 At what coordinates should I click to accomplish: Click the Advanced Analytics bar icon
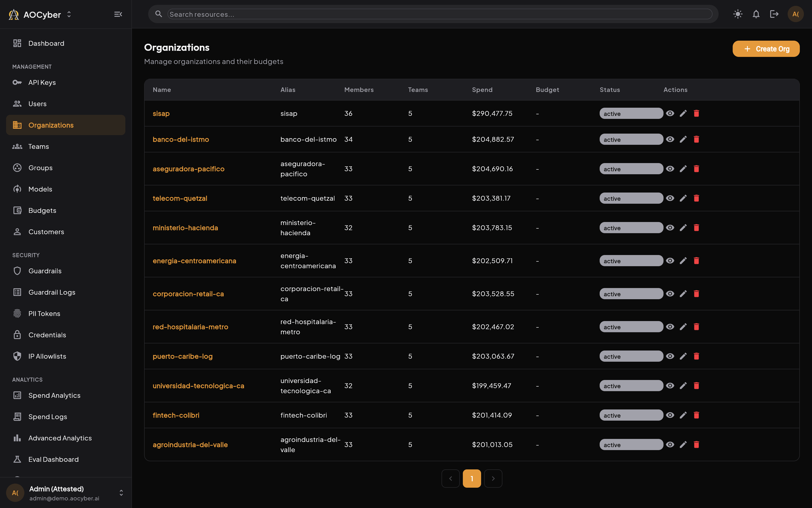17,438
